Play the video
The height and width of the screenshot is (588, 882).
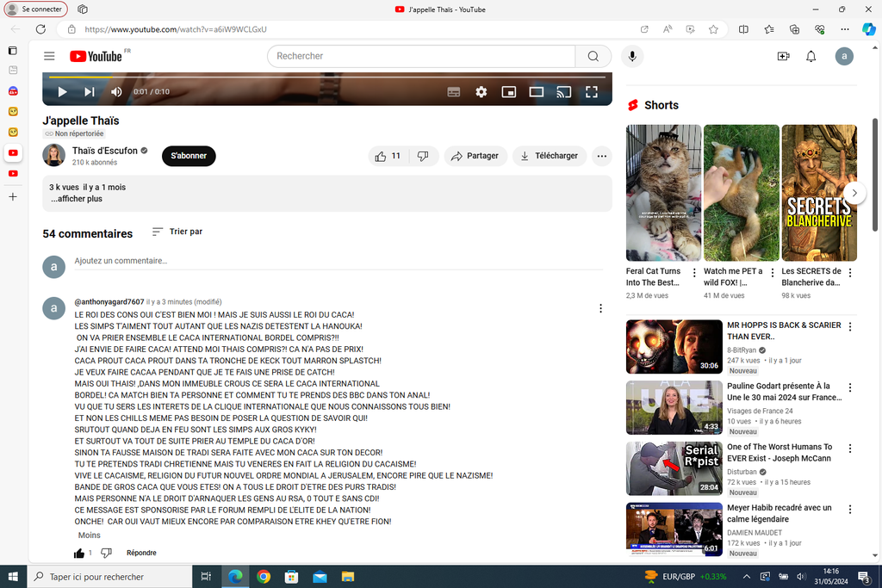pos(62,91)
